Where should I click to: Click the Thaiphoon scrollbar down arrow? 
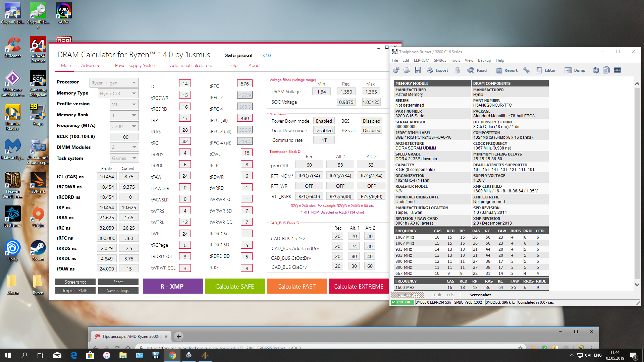click(x=637, y=285)
